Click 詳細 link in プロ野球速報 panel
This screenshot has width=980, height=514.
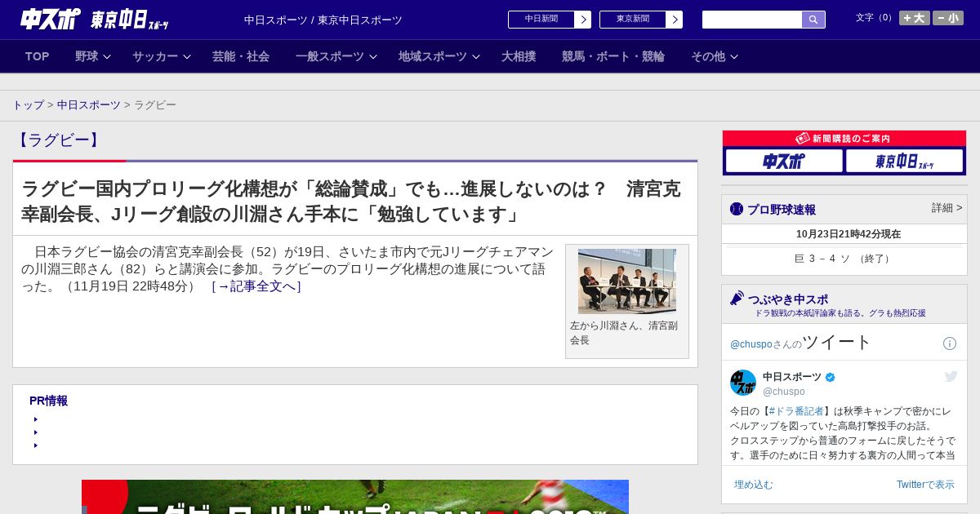coord(947,208)
